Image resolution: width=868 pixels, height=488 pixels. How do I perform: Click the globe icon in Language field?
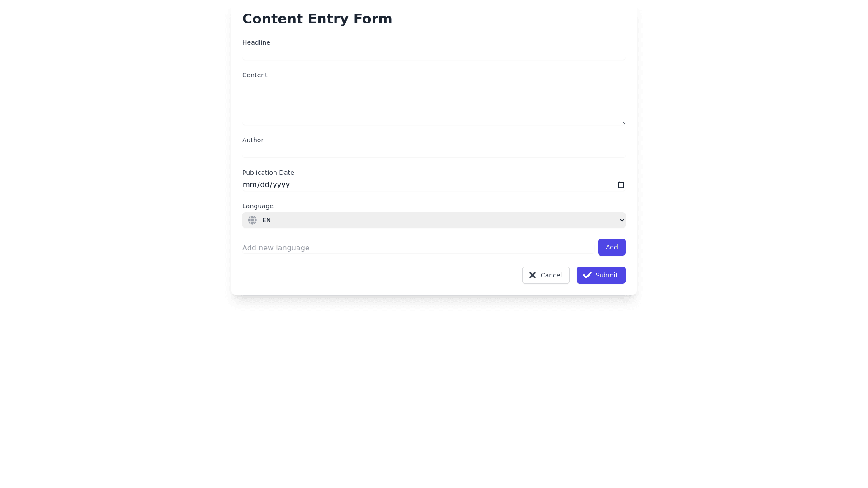click(252, 220)
